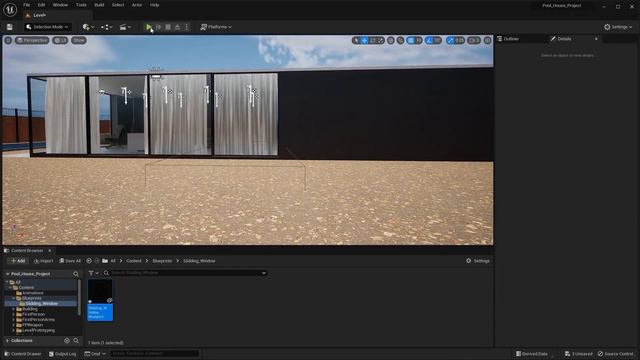This screenshot has width=640, height=360.
Task: Select the Sliding_Window folder in the tree
Action: point(41,304)
